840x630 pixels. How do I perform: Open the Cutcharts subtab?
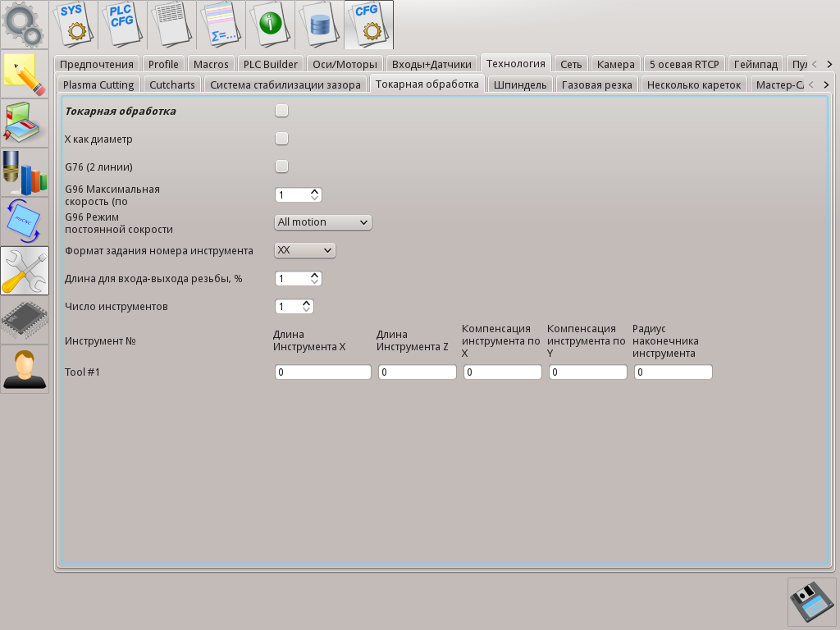point(172,84)
